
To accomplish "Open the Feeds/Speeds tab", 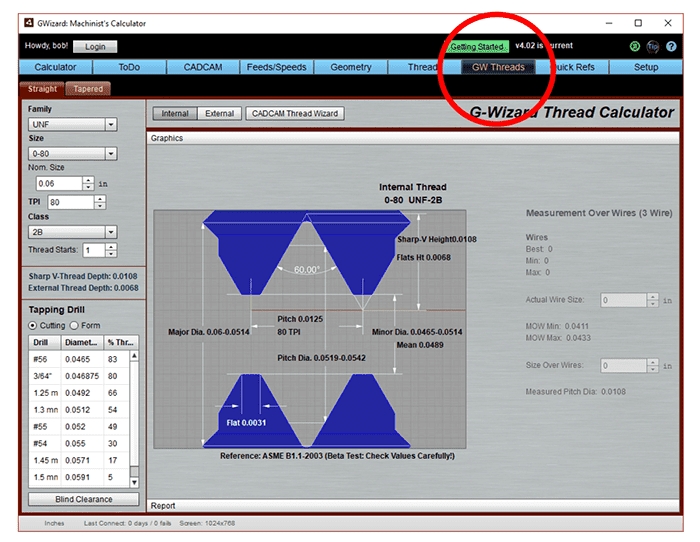I will pyautogui.click(x=276, y=67).
